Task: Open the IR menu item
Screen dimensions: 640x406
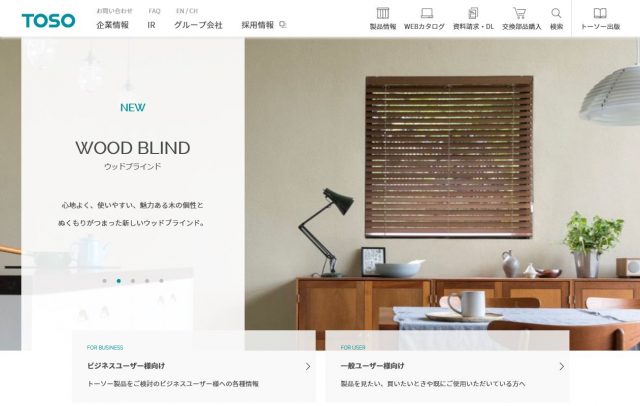Action: click(151, 25)
